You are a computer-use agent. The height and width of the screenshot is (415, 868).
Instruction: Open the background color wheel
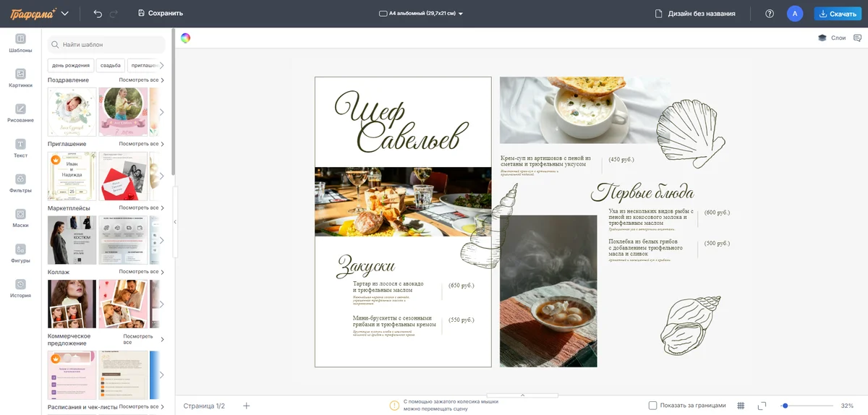point(186,38)
